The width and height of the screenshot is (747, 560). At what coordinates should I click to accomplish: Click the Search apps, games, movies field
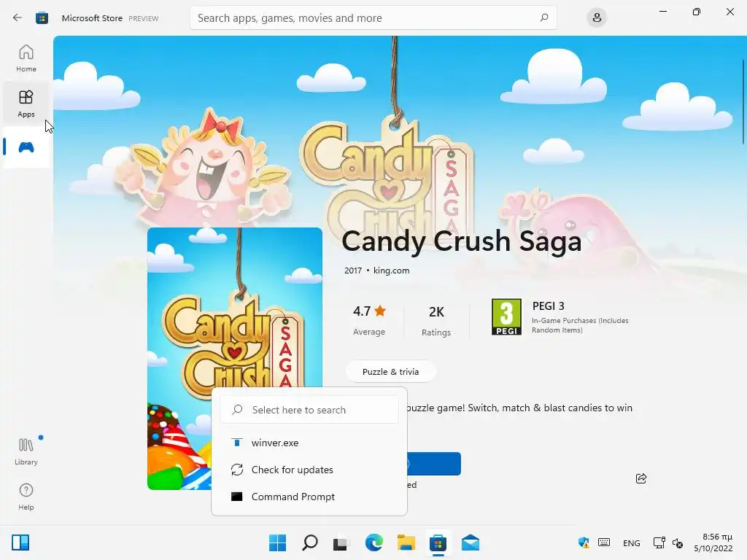(373, 18)
